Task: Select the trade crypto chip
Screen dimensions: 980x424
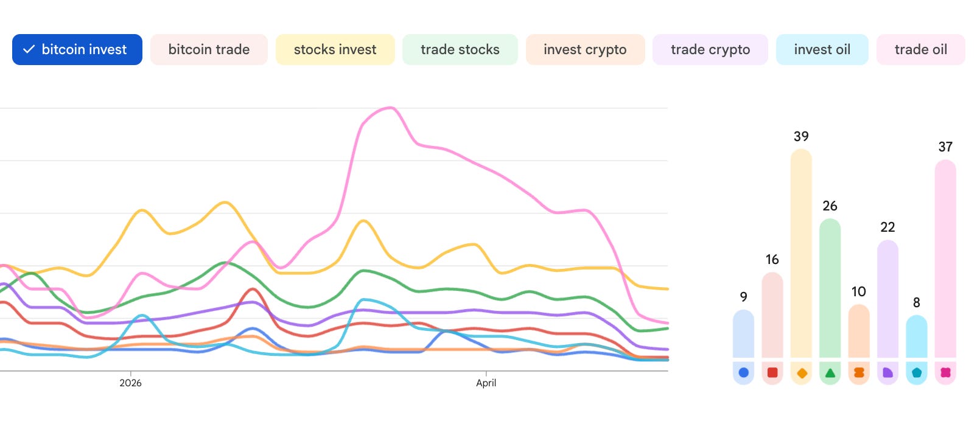Action: tap(710, 49)
